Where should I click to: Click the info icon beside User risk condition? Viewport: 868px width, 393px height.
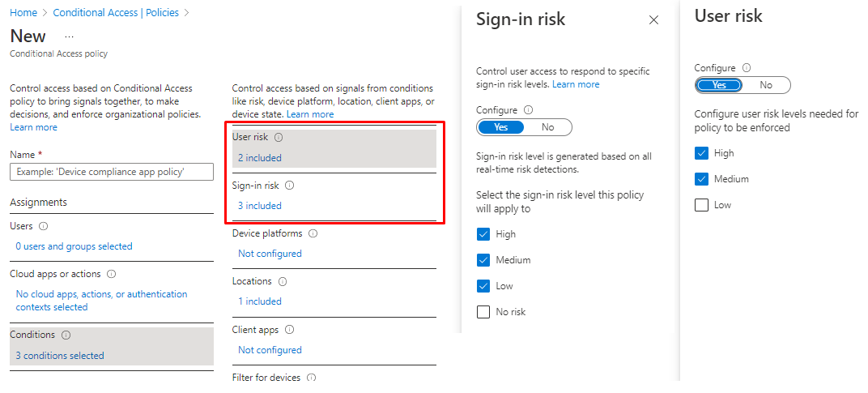(279, 138)
